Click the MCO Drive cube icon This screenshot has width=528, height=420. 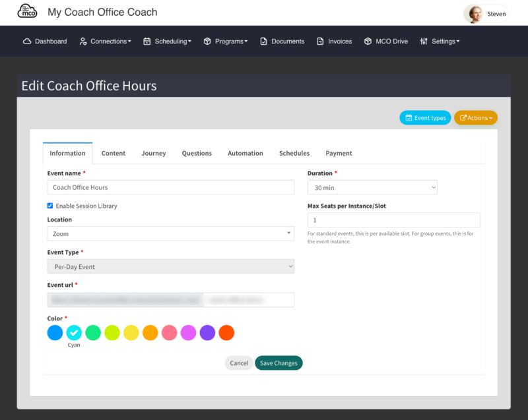point(368,42)
